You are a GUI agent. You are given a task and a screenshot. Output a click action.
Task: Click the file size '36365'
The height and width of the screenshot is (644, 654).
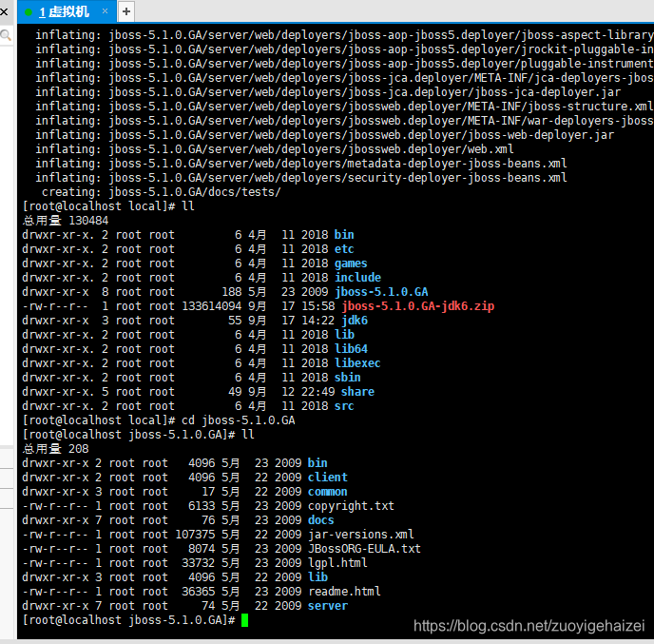coord(198,592)
